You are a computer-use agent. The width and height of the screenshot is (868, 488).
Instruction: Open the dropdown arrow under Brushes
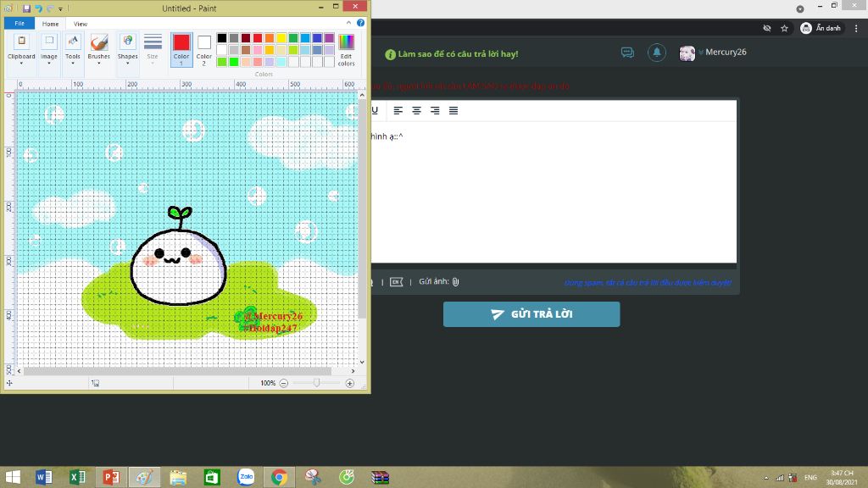99,63
